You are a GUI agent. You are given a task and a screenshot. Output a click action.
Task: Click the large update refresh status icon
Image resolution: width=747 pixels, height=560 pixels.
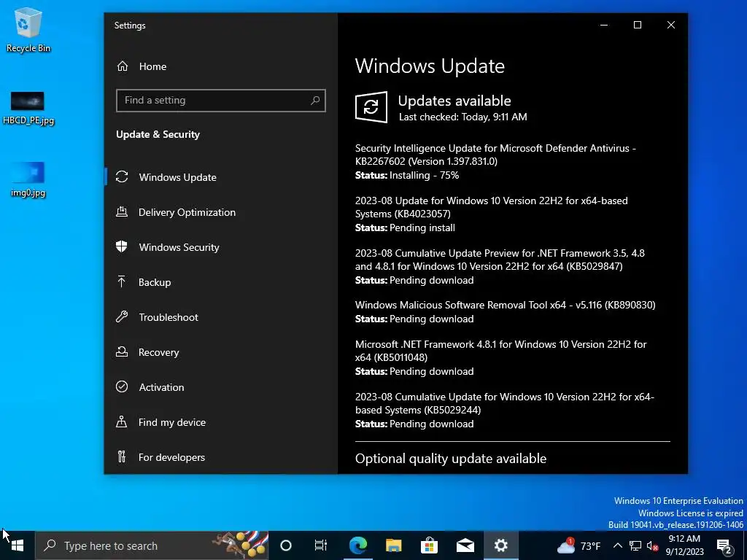click(371, 107)
